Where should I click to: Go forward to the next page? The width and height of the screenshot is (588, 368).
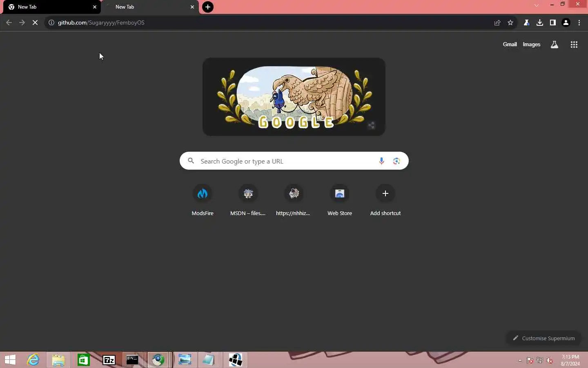tap(22, 23)
